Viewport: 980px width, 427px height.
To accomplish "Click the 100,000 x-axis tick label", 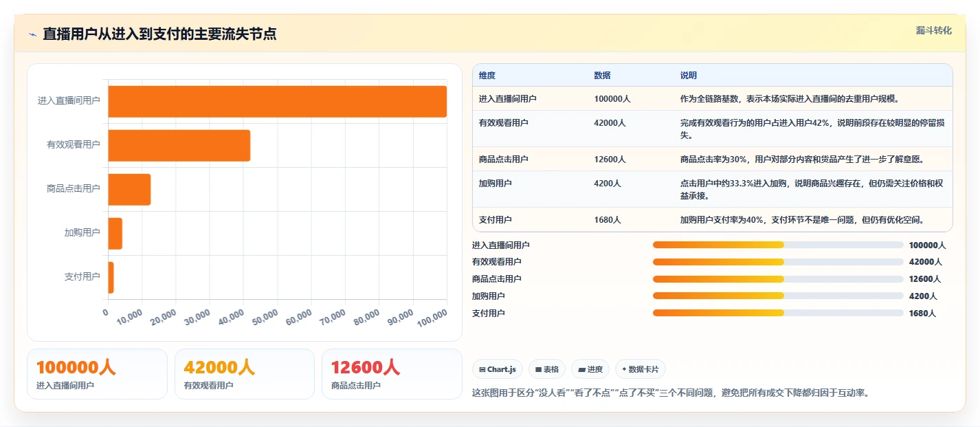I will coord(432,317).
